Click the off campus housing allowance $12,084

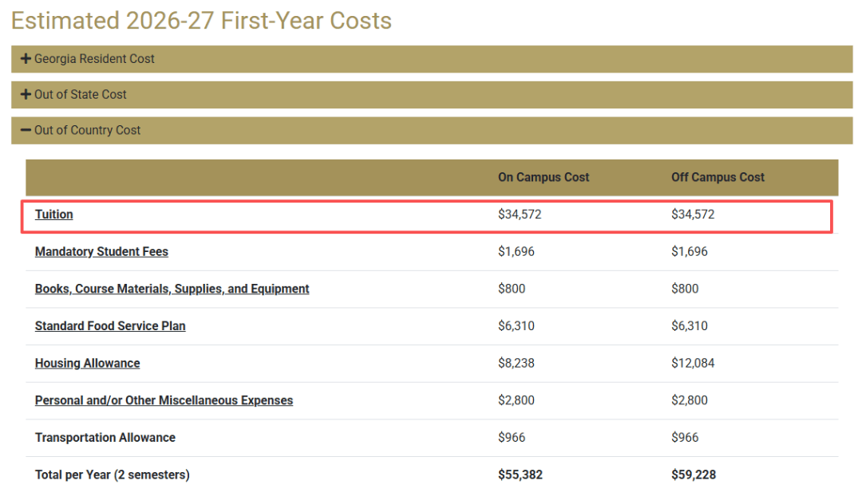tap(693, 364)
